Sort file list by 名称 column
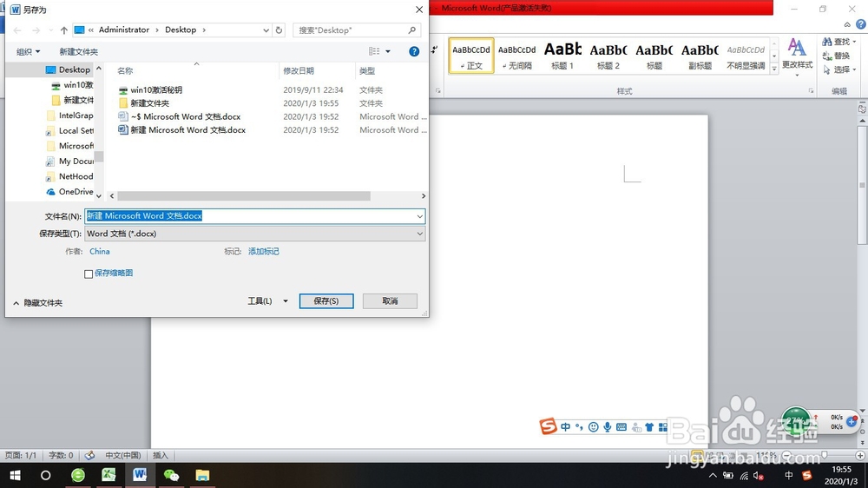 point(125,71)
